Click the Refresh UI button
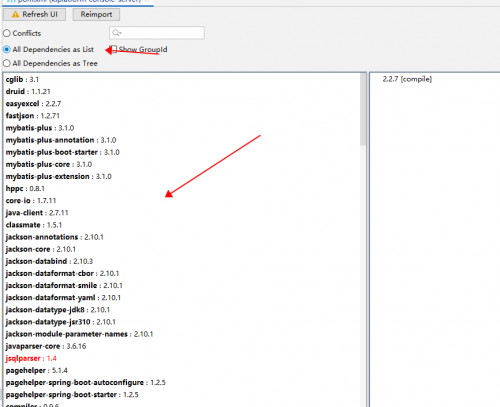 coord(34,15)
